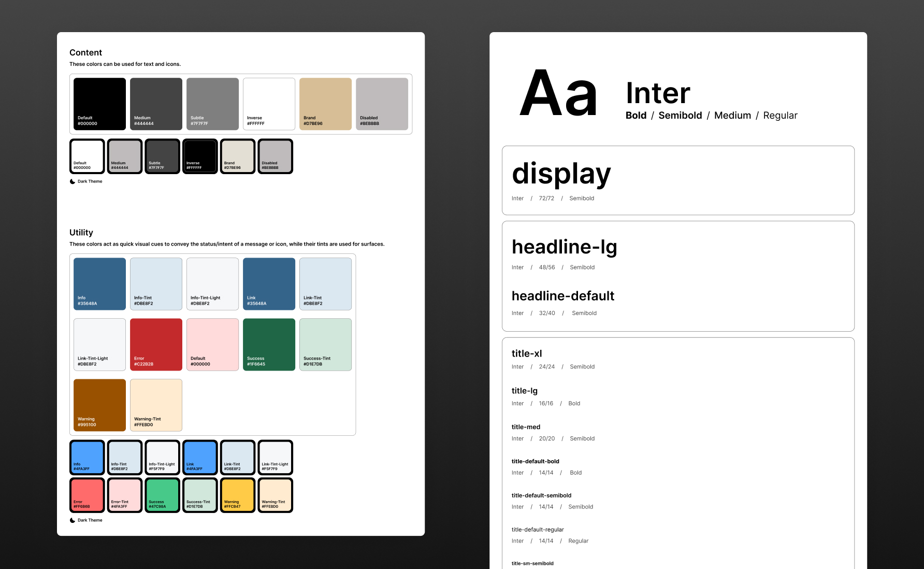Click the title-lg style name
924x569 pixels.
[525, 391]
